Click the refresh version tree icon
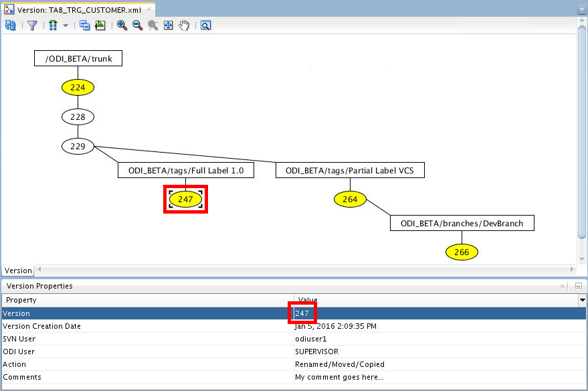This screenshot has height=391, width=588. (x=11, y=25)
